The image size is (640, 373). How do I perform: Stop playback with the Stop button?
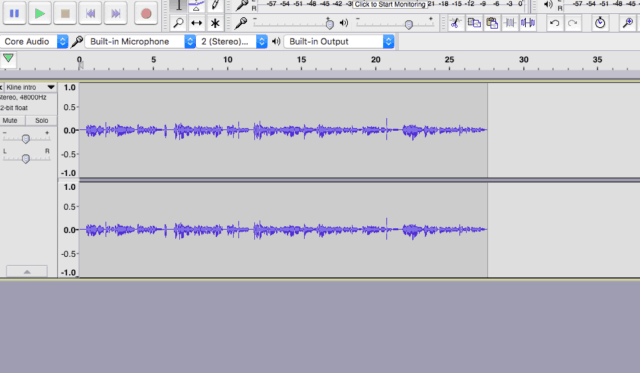[65, 13]
